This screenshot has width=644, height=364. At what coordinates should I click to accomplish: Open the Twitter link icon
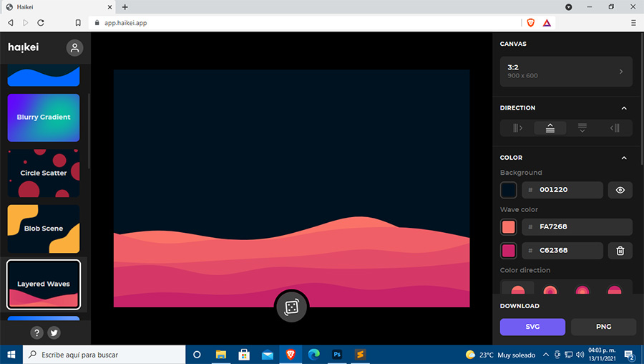[x=54, y=332]
